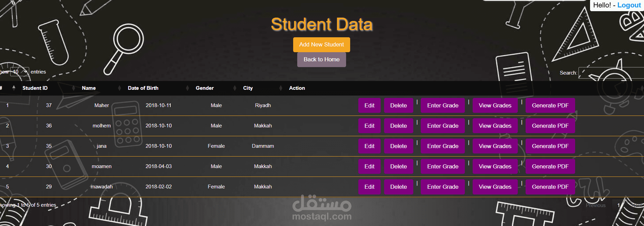Go Back to Home

321,60
